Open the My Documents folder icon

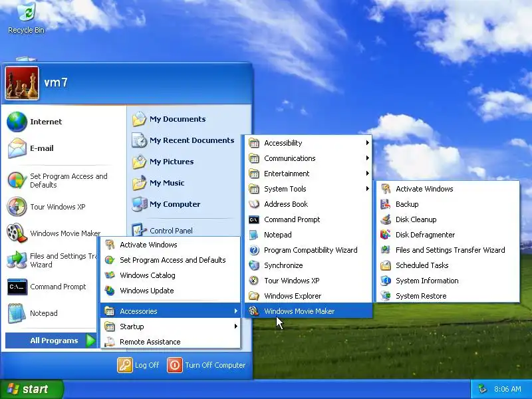point(139,119)
